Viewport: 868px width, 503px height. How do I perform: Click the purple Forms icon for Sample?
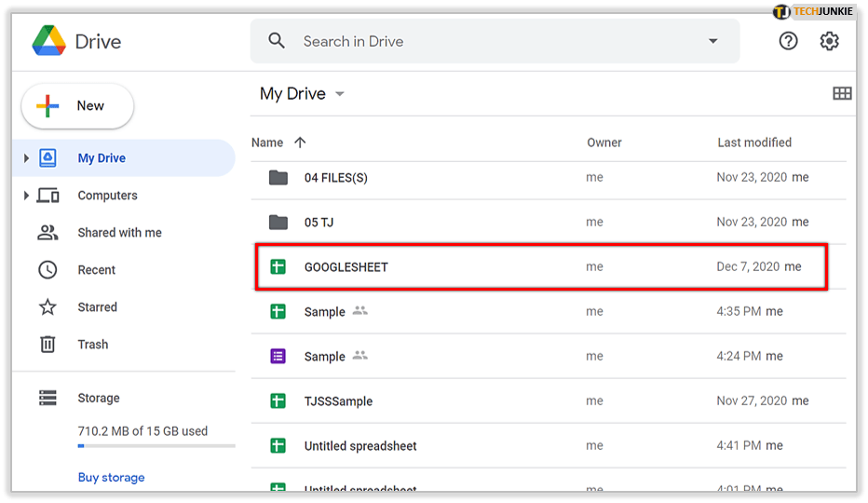tap(278, 356)
